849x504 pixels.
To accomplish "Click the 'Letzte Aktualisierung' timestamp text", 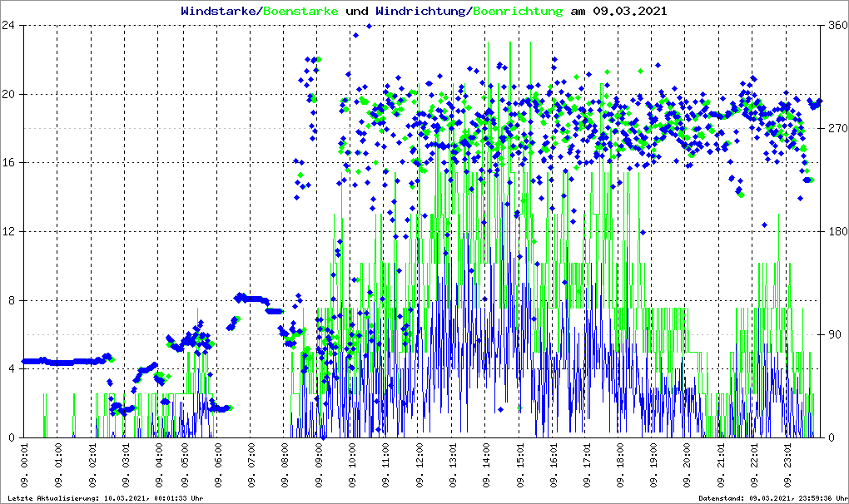I will point(105,498).
